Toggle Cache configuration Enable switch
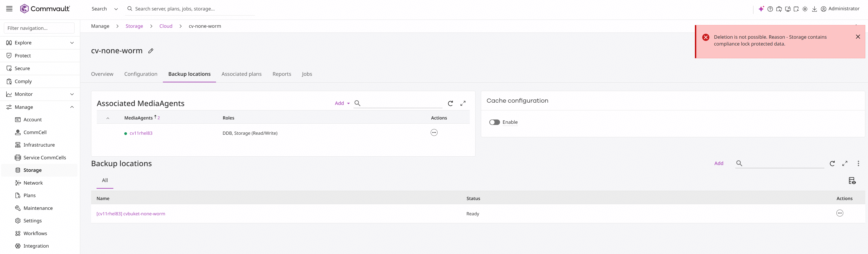868x254 pixels. tap(494, 122)
